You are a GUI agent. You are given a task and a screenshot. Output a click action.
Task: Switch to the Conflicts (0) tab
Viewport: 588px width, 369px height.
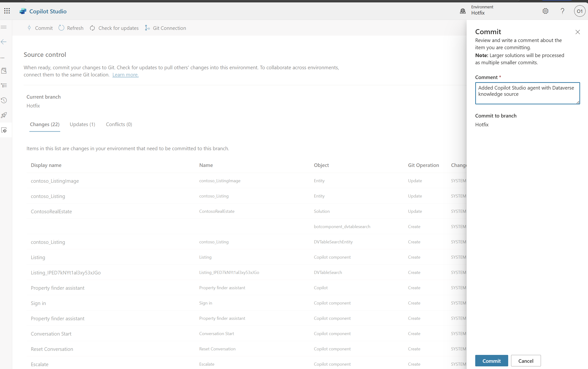pos(119,124)
